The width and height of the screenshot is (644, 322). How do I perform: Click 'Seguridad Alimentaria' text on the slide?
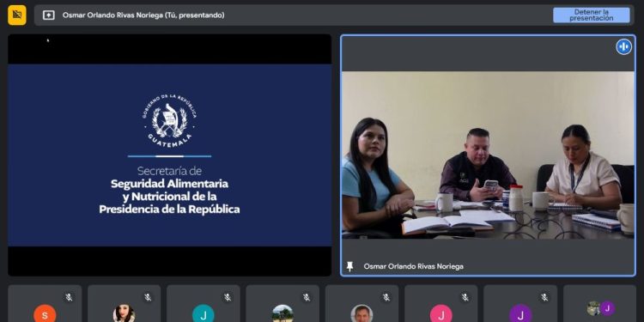(x=170, y=184)
